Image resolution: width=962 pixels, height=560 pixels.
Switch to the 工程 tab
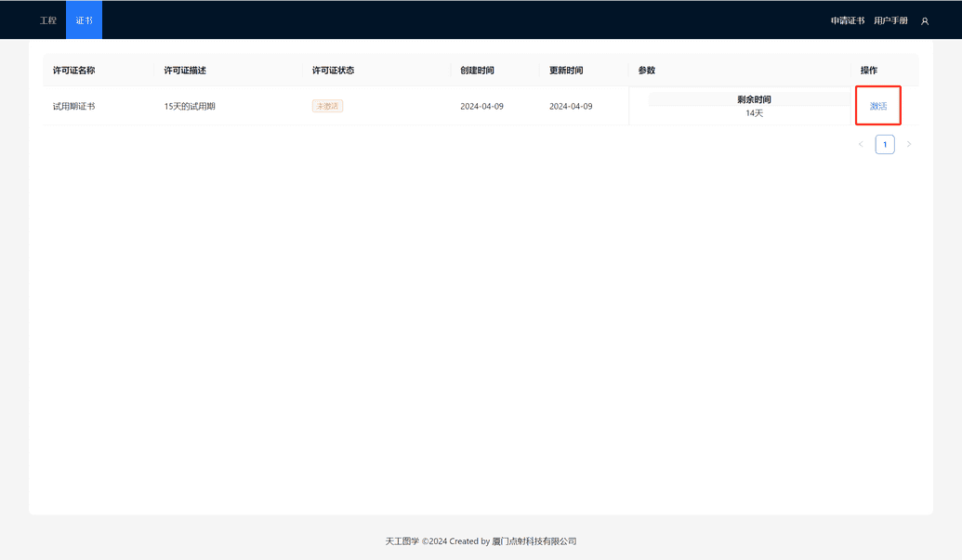click(x=47, y=20)
